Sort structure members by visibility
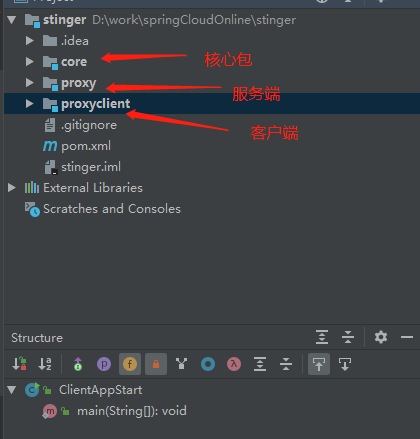The image size is (420, 439). click(x=19, y=364)
